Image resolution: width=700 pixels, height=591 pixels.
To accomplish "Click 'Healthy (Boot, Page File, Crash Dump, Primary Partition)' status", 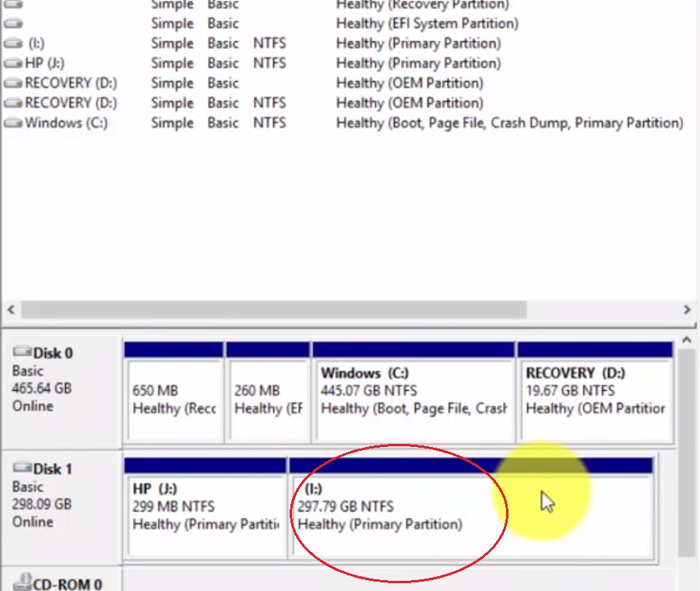I will (x=510, y=123).
